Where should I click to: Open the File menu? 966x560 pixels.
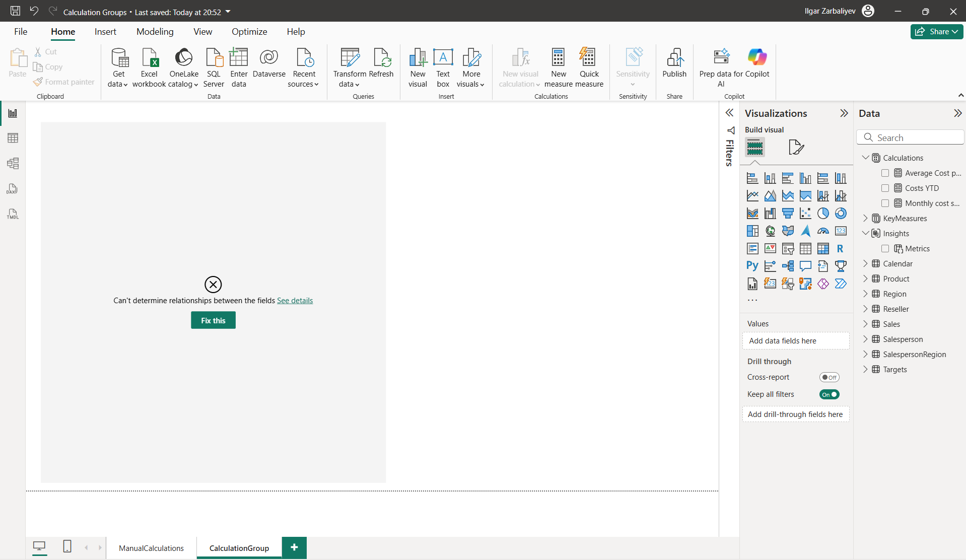pyautogui.click(x=21, y=32)
